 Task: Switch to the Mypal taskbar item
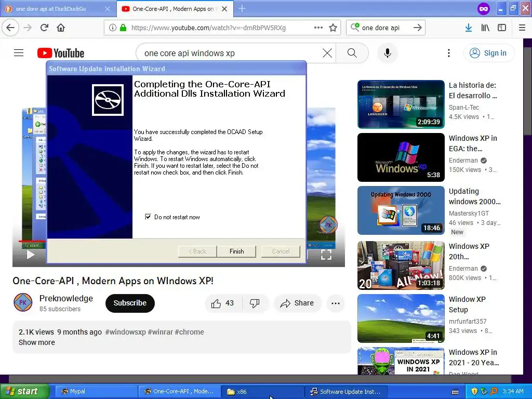96,391
